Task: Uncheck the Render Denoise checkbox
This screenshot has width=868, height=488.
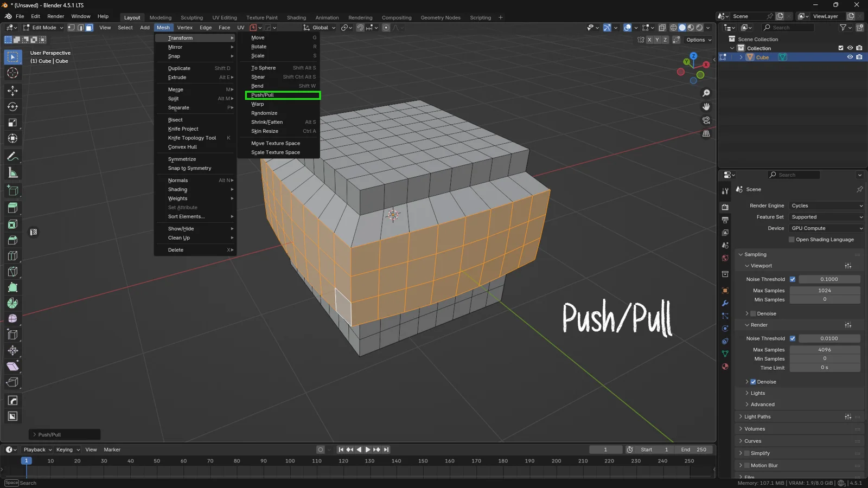Action: click(x=753, y=382)
